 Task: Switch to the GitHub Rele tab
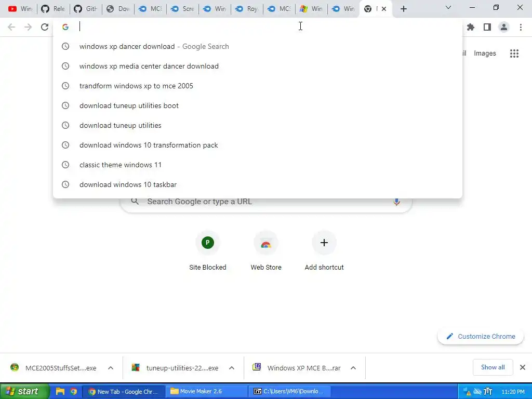pos(53,9)
